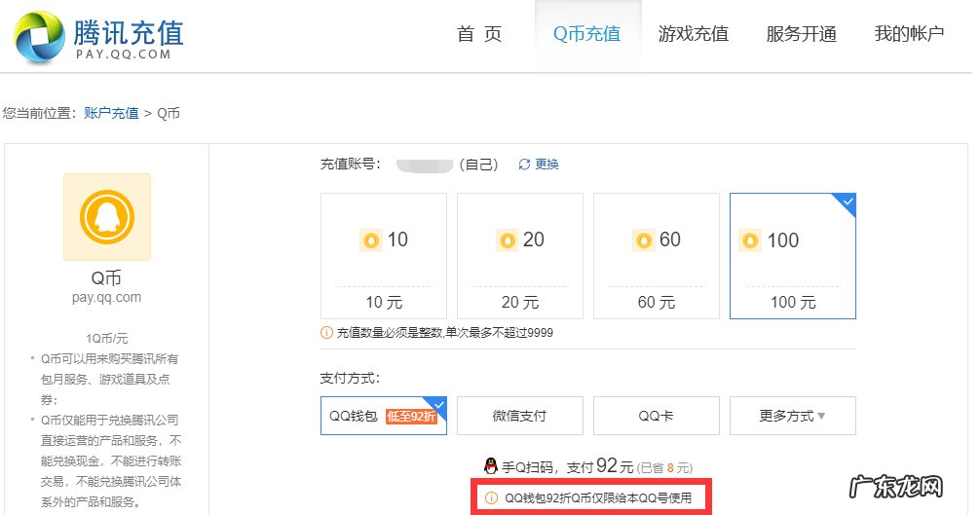Click the 更换 account link
Viewport: 980px width, 515px height.
pos(547,165)
